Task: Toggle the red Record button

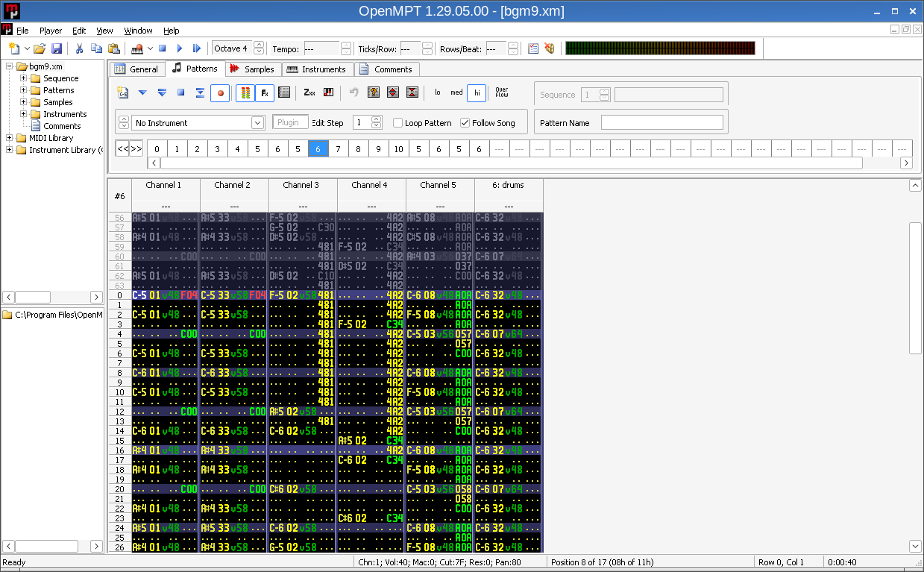Action: coord(220,92)
